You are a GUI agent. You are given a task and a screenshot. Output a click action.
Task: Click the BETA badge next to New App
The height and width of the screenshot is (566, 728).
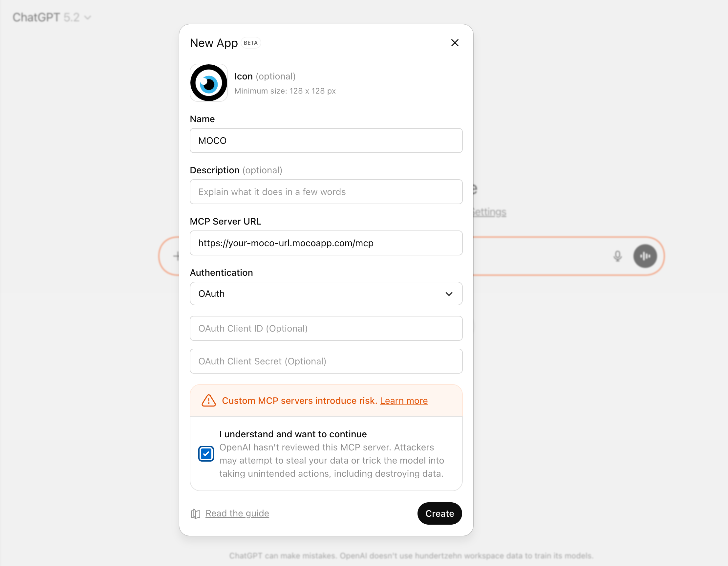coord(250,43)
